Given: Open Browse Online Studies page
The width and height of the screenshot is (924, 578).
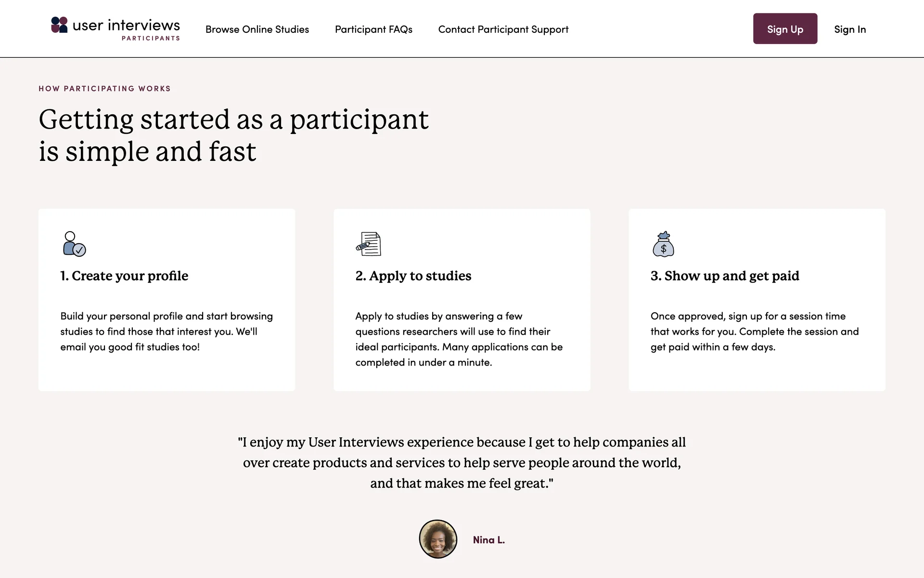Looking at the screenshot, I should [257, 29].
